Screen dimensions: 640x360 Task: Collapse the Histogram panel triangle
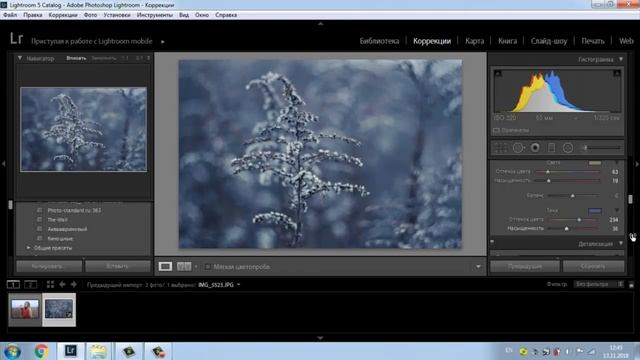(621, 60)
